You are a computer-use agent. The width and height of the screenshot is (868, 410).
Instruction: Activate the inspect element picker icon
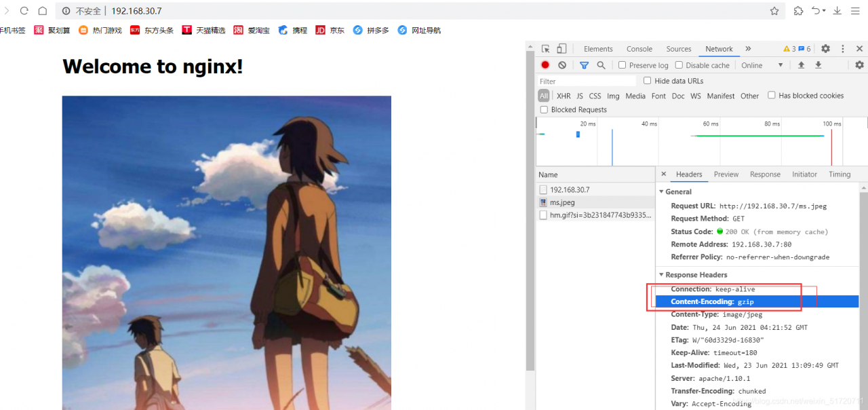[x=545, y=49]
